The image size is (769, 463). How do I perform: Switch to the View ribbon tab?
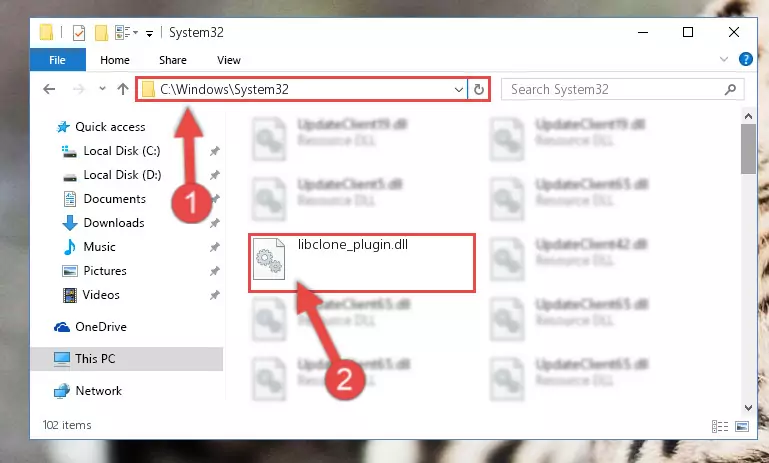pyautogui.click(x=229, y=60)
